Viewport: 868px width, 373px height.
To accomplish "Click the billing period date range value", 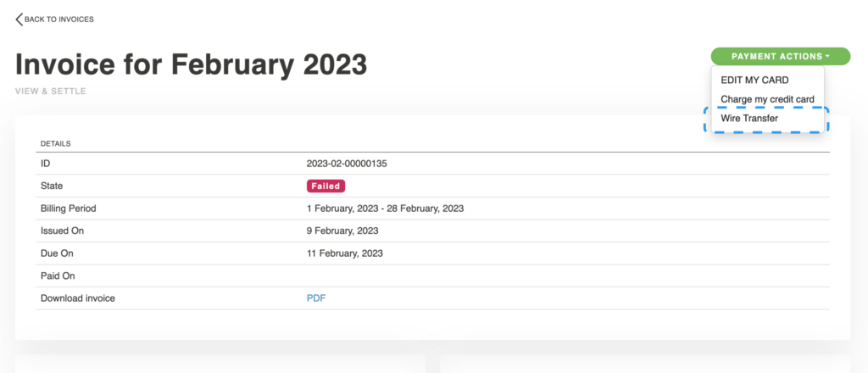I will [x=385, y=208].
